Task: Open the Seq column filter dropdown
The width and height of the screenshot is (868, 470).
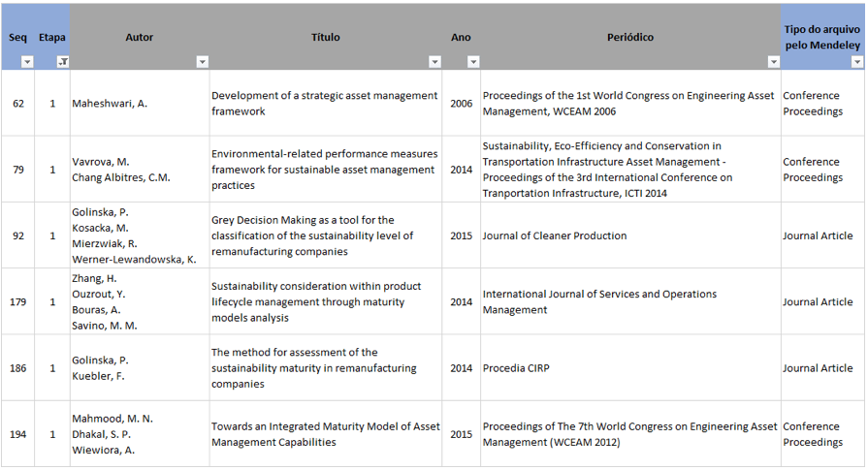Action: 27,62
